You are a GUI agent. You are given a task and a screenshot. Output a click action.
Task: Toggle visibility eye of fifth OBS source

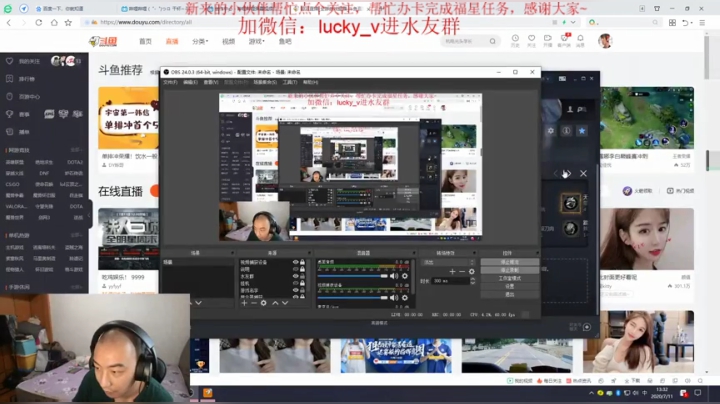(296, 290)
